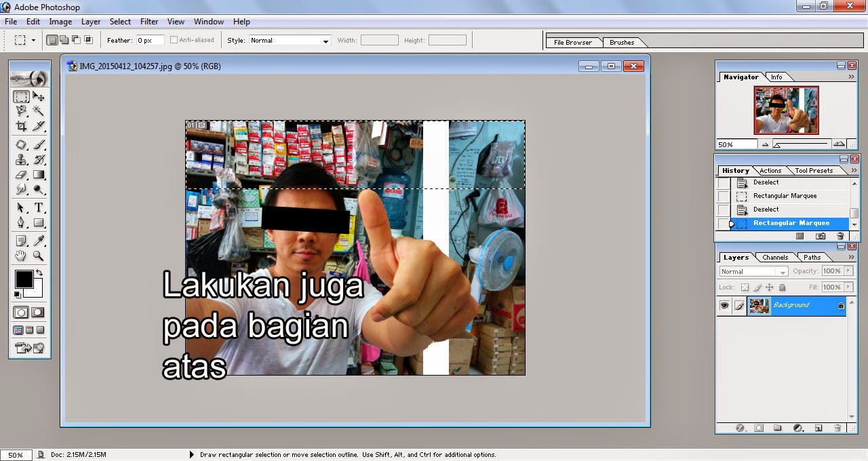Select the Crop tool
The width and height of the screenshot is (868, 461).
click(x=22, y=126)
